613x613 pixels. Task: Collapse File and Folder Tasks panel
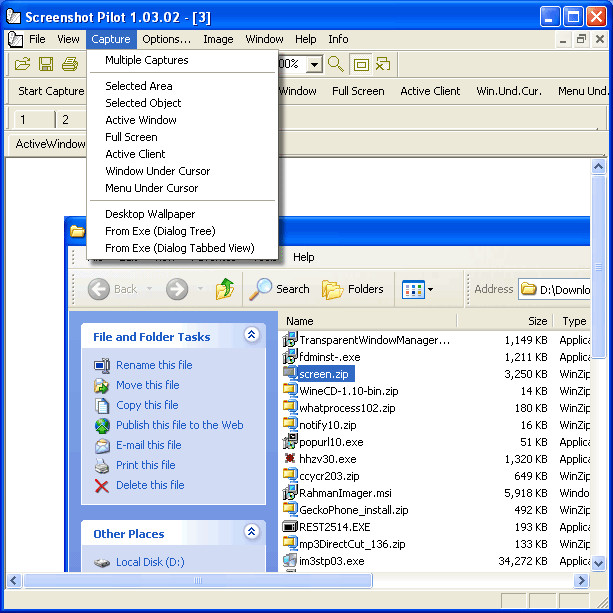pos(251,335)
